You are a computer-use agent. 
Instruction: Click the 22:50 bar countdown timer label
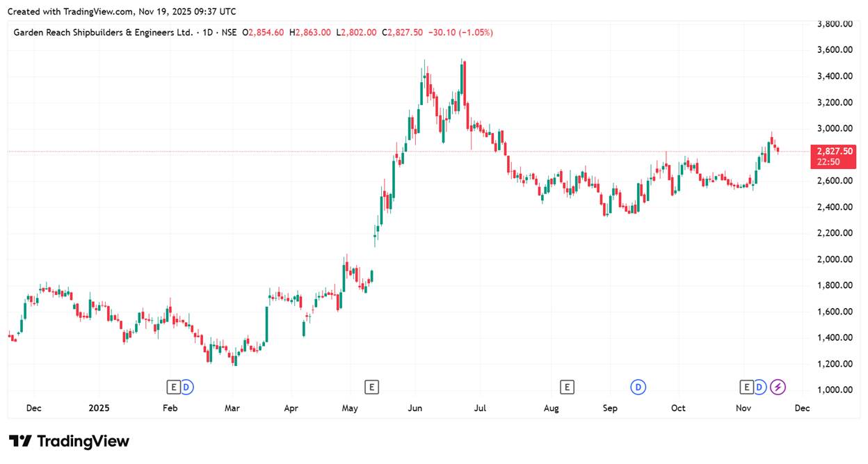click(x=828, y=162)
